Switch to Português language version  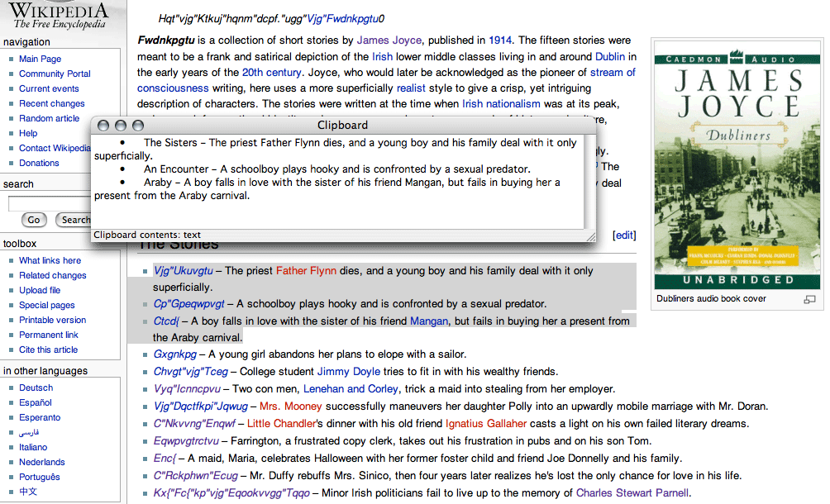pyautogui.click(x=40, y=477)
